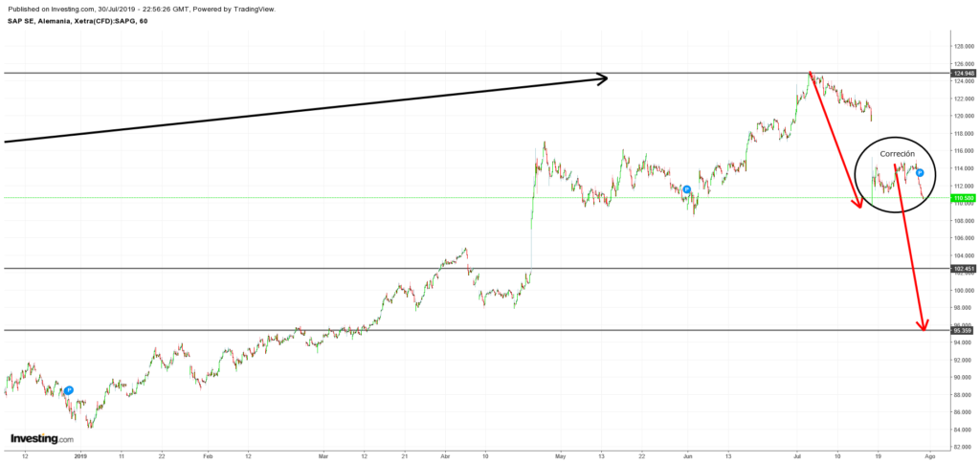
Task: Click the black upward arrow head
Action: pos(601,78)
